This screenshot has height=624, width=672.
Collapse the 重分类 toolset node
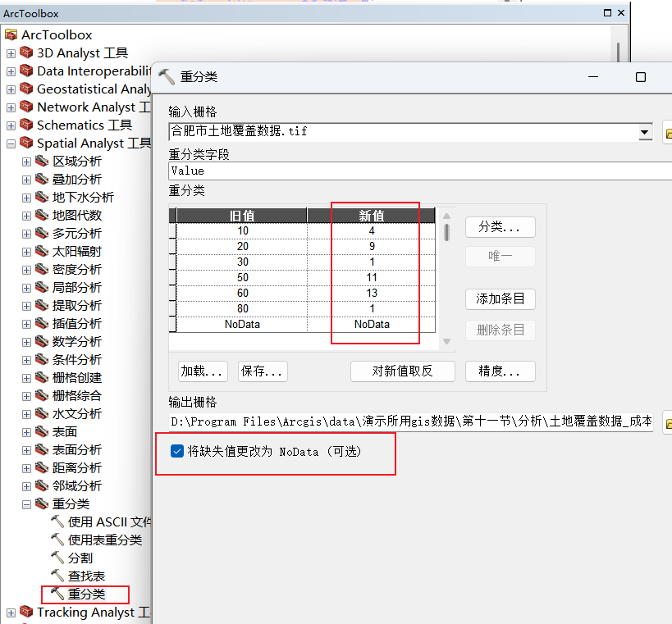click(x=26, y=504)
